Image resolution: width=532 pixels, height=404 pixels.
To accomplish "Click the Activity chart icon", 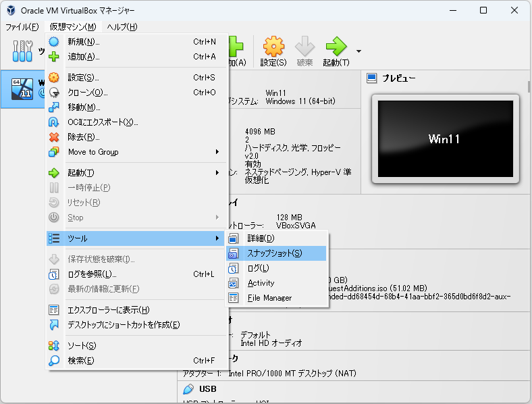I will (233, 283).
